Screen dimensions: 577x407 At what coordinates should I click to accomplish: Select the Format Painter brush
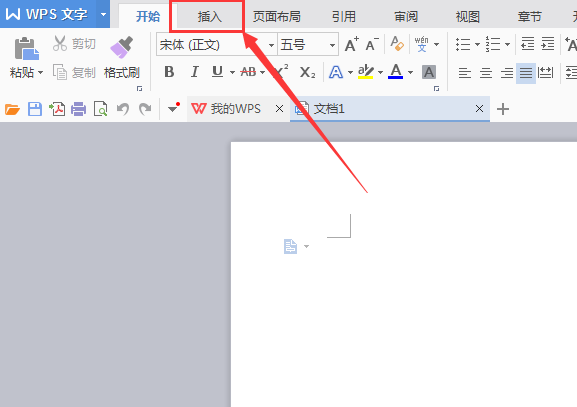[x=122, y=47]
